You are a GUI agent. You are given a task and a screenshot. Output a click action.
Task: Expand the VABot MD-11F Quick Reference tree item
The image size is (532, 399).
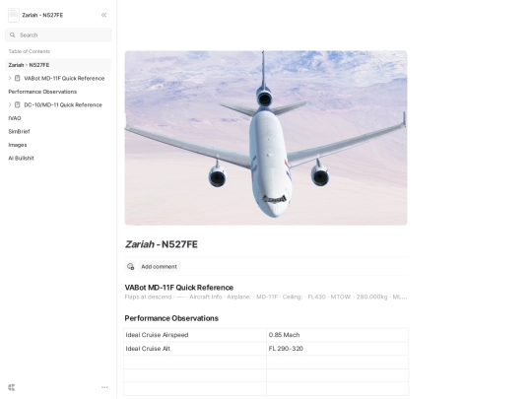pyautogui.click(x=10, y=78)
